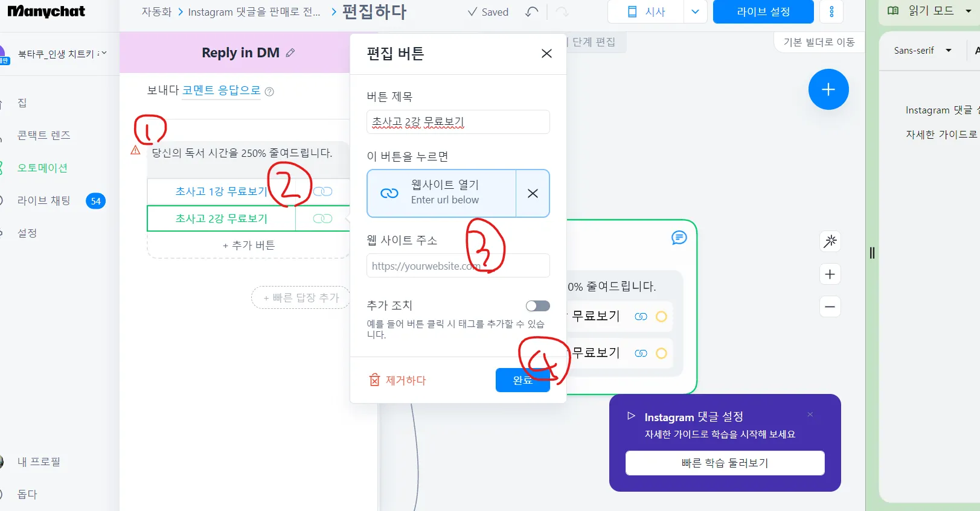The image size is (980, 511).
Task: Expand the 읽기 모드 dropdown
Action: pyautogui.click(x=969, y=11)
